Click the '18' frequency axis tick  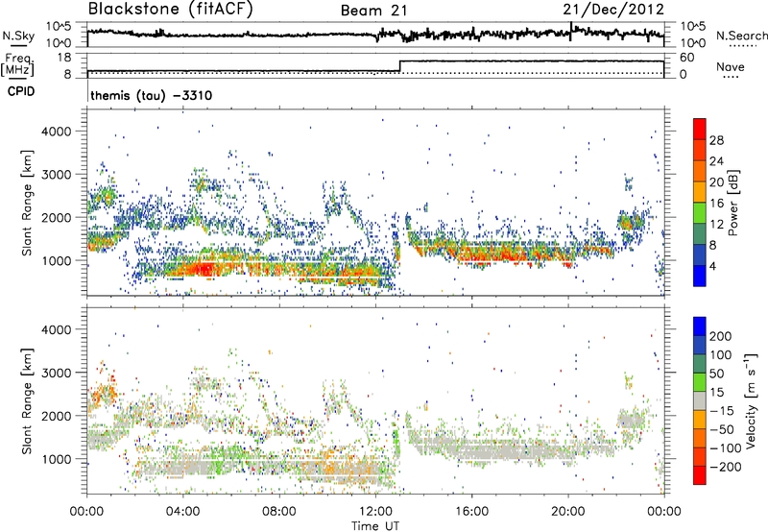[x=64, y=58]
